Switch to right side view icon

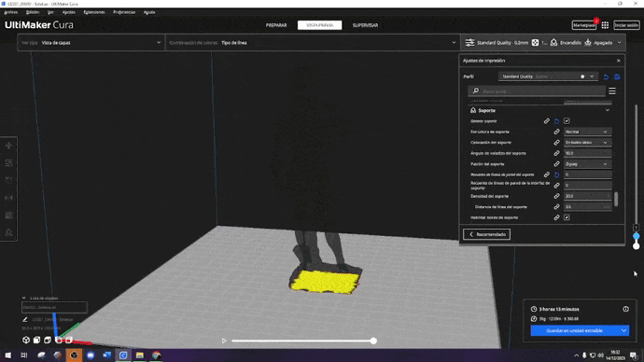point(68,340)
